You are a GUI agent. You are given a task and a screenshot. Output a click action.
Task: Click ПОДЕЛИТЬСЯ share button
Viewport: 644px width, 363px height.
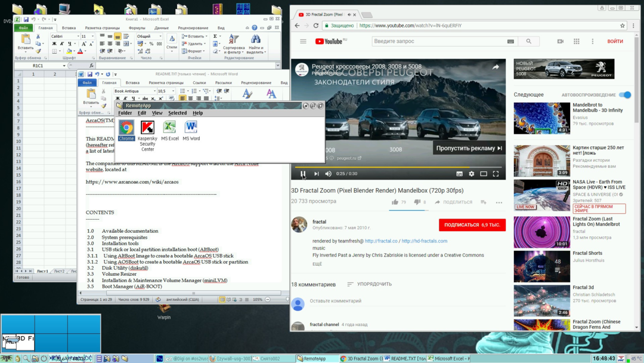(453, 202)
